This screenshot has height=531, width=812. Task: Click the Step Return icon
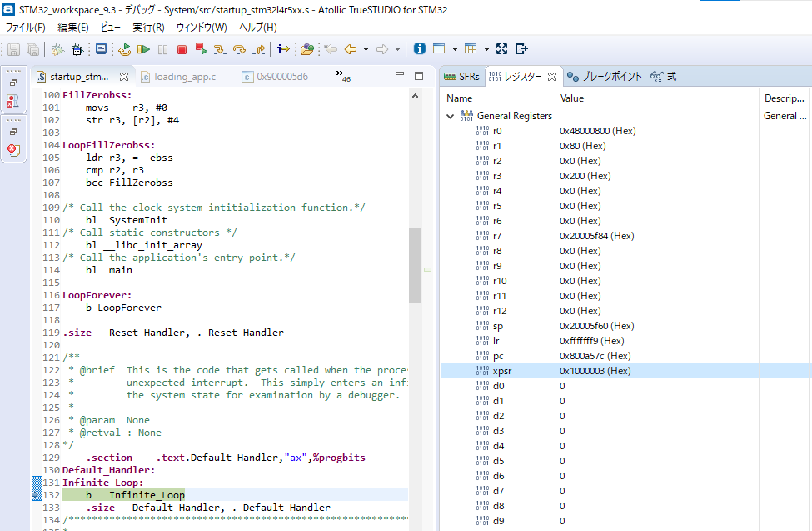(x=258, y=49)
